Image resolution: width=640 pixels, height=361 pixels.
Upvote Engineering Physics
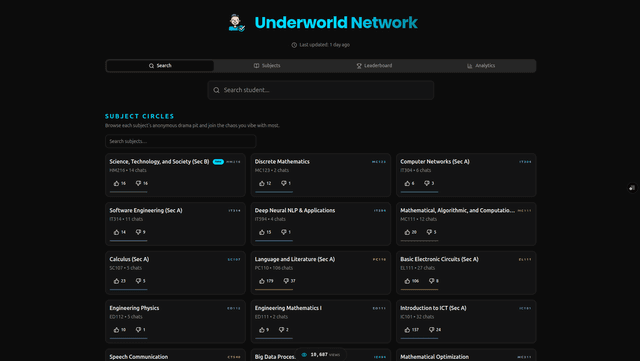[120, 330]
